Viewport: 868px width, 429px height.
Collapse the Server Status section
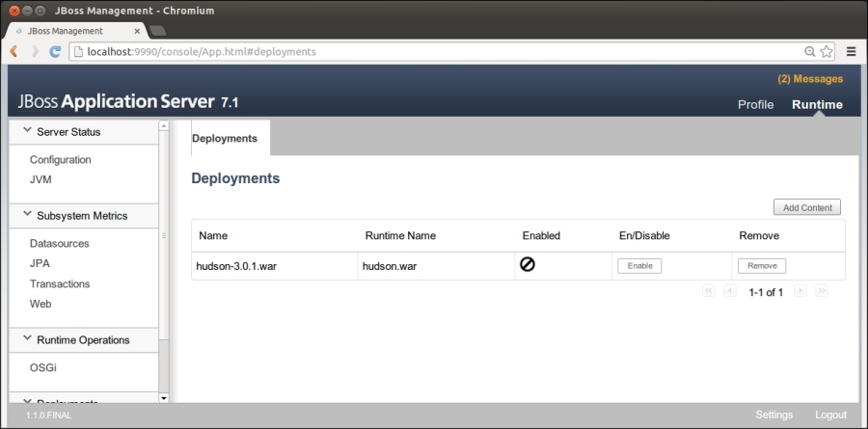click(27, 131)
